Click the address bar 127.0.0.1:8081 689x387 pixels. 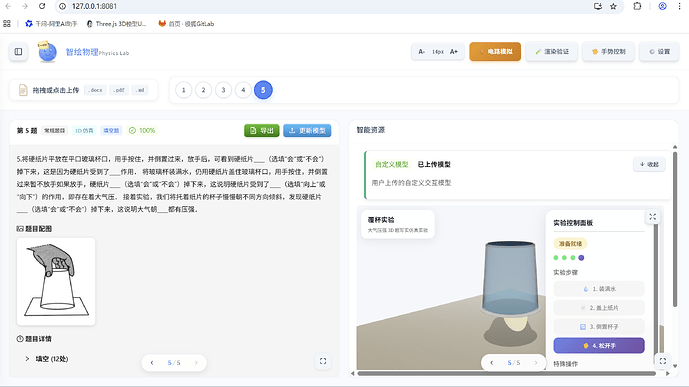coord(94,6)
